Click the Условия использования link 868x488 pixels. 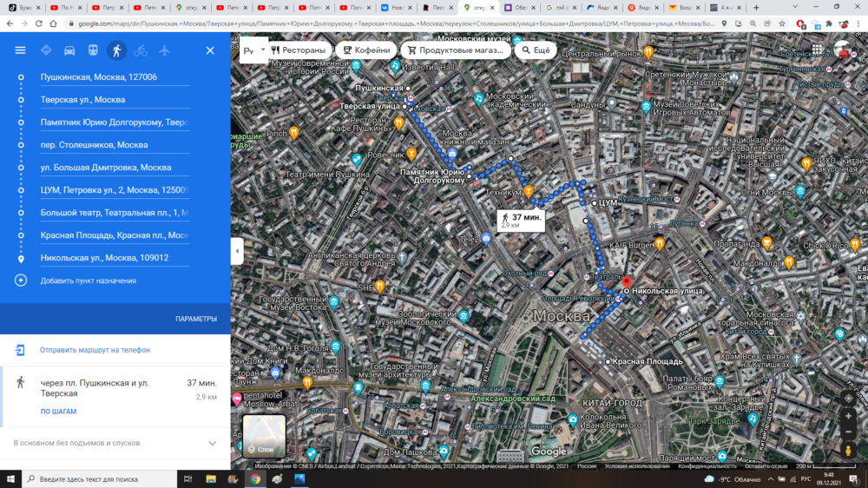(x=636, y=466)
